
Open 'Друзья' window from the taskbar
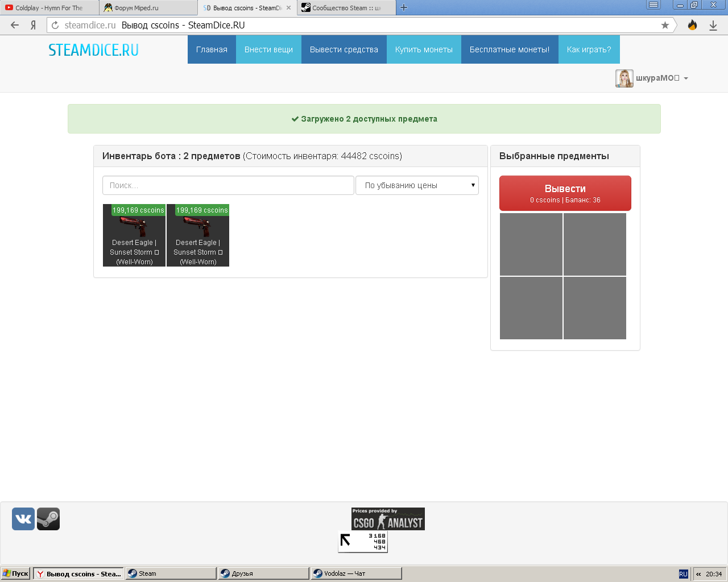point(264,573)
